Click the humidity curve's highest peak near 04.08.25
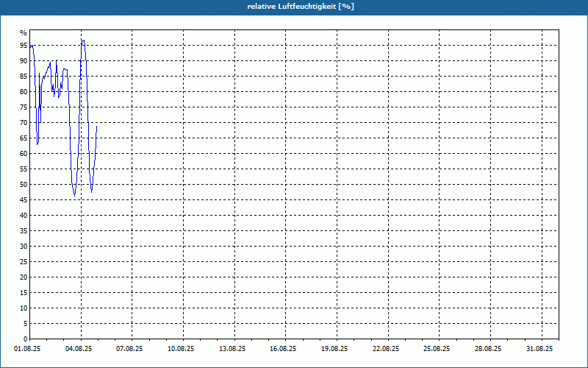 83,40
